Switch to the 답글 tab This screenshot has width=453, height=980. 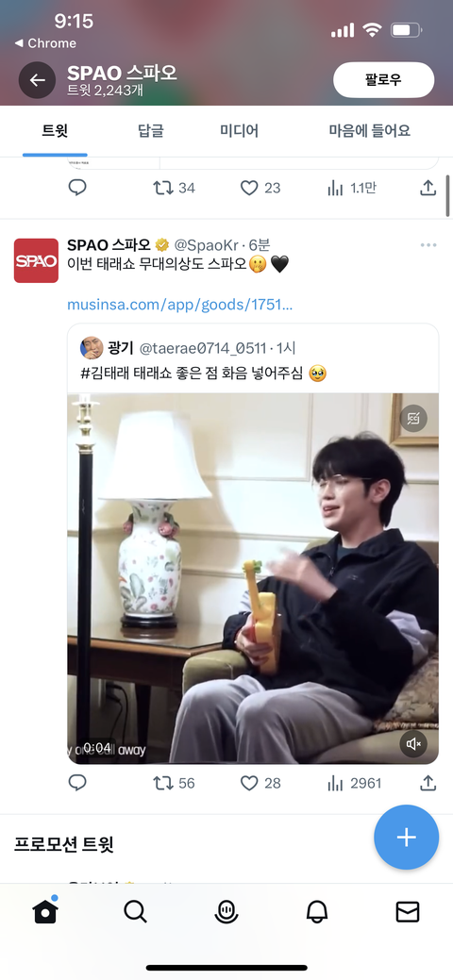(x=150, y=130)
